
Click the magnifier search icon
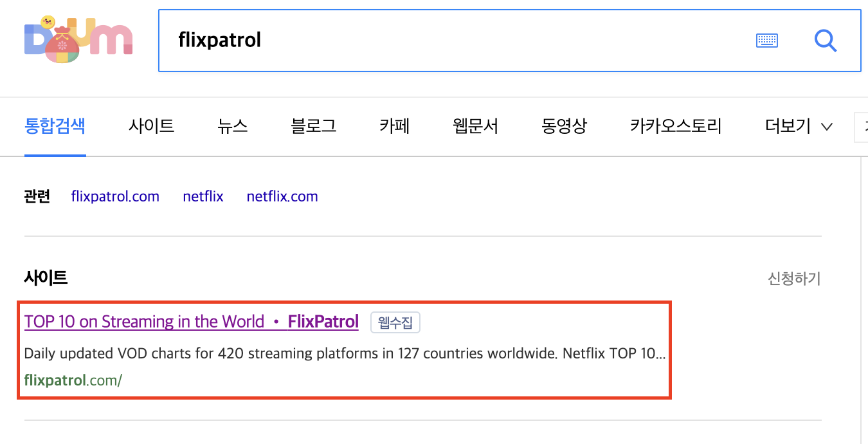click(826, 41)
